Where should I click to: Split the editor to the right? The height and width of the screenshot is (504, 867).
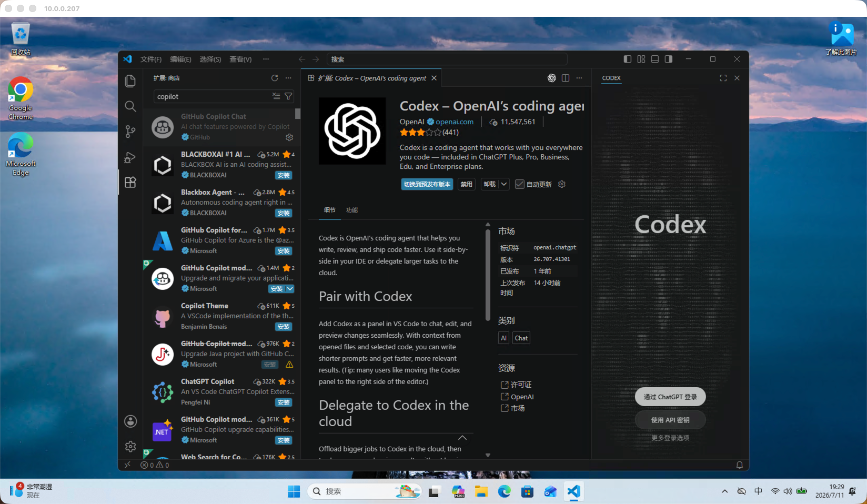pos(566,78)
